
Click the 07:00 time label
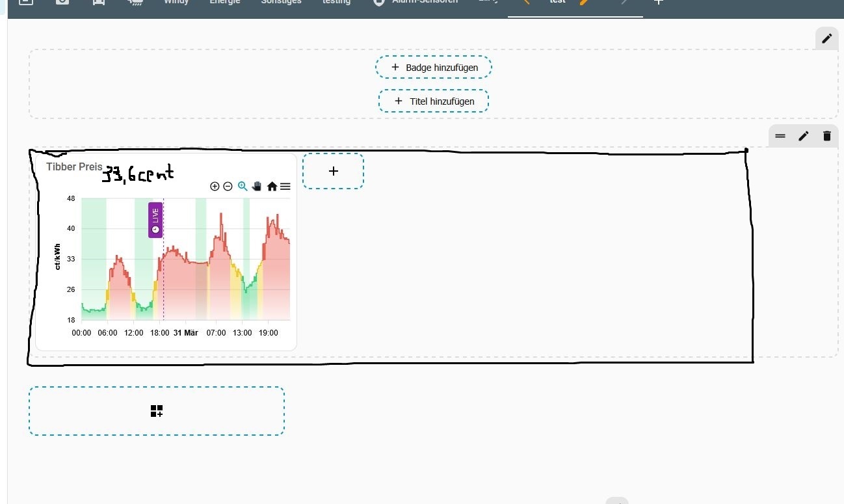pos(216,333)
